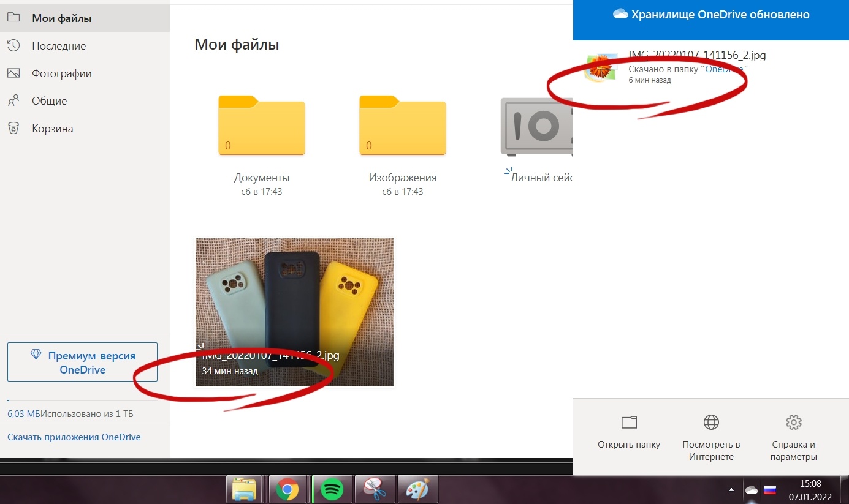
Task: Click the OneDrive cloud tray icon
Action: pyautogui.click(x=751, y=490)
